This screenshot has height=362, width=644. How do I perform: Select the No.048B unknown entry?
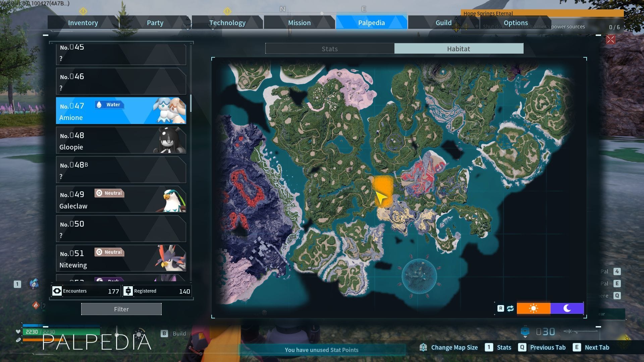[121, 170]
